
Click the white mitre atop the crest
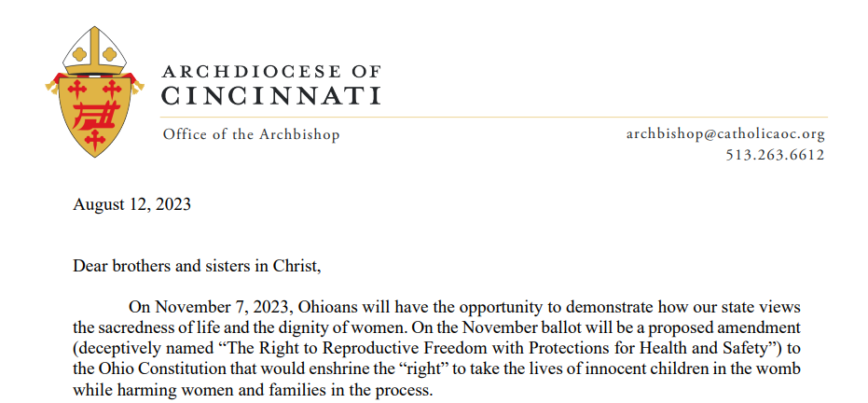point(95,51)
